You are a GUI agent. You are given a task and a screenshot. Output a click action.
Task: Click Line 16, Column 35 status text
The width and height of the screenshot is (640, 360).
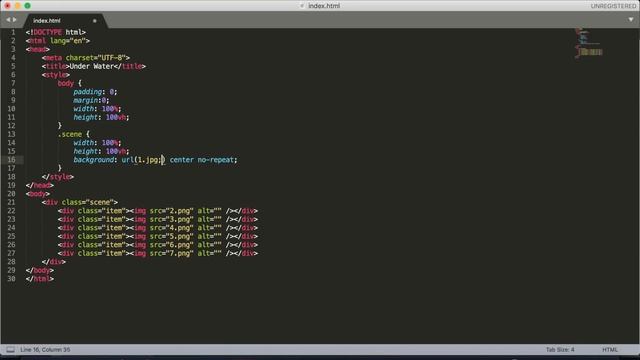[x=45, y=350]
